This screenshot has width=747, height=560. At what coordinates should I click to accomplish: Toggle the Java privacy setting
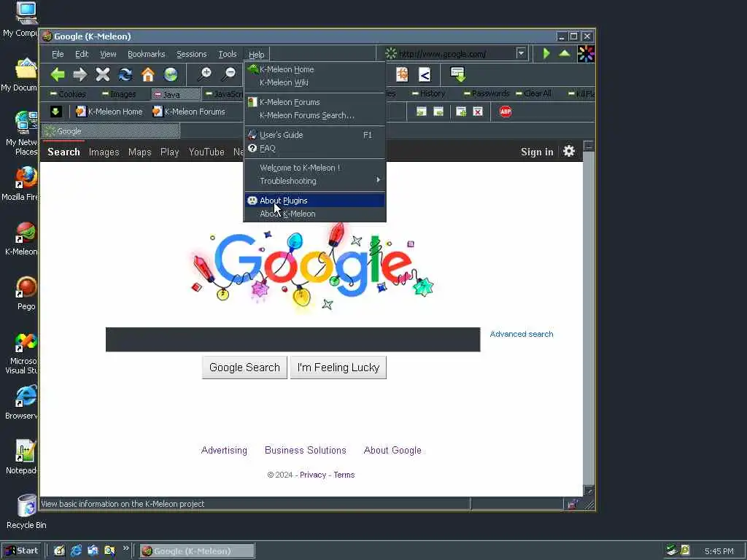coord(177,94)
